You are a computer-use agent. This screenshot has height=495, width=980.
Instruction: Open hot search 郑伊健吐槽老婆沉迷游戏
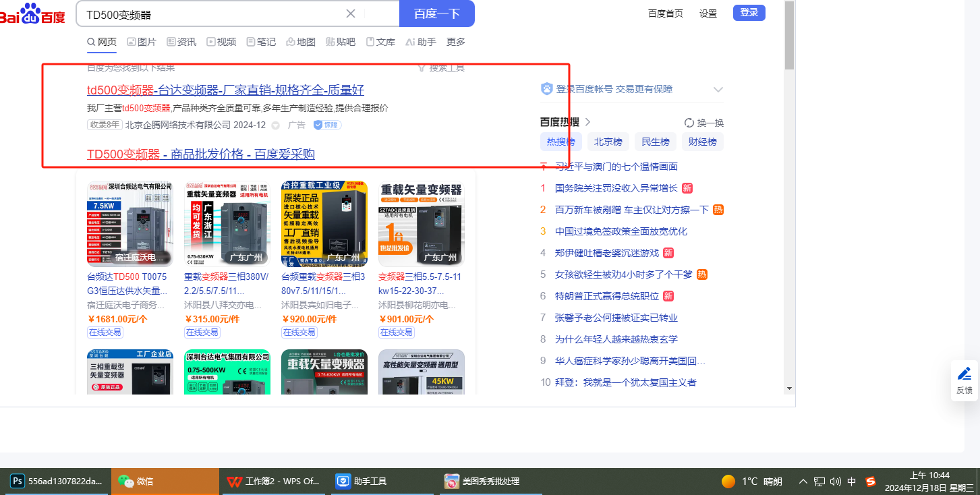pos(607,253)
